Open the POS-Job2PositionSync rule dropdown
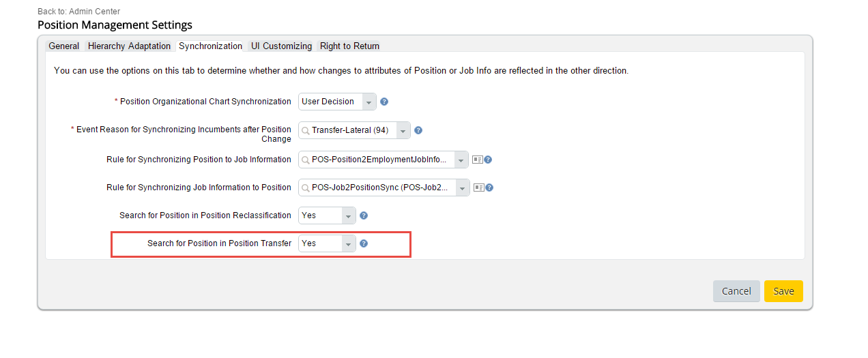The width and height of the screenshot is (868, 358). coord(462,188)
